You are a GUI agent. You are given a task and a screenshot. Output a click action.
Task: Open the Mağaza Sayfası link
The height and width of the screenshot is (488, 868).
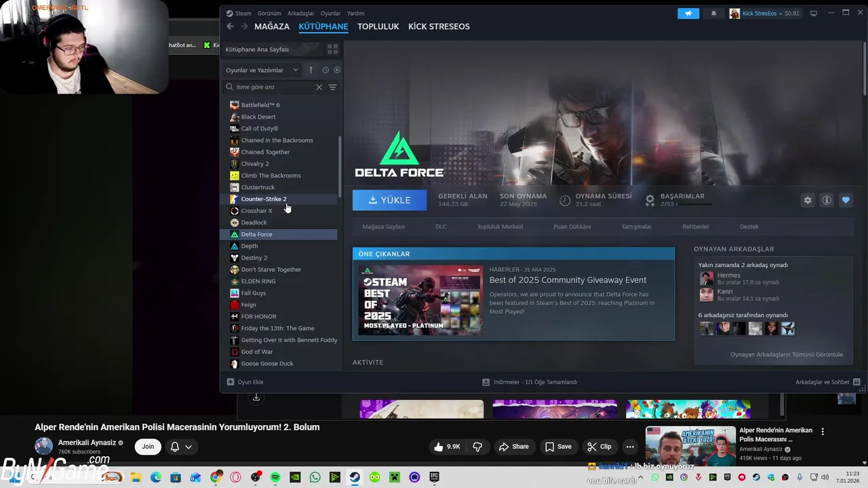click(383, 226)
